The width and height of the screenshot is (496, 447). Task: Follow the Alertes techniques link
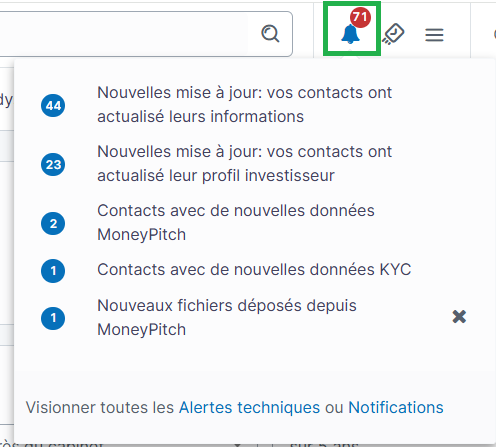[249, 408]
